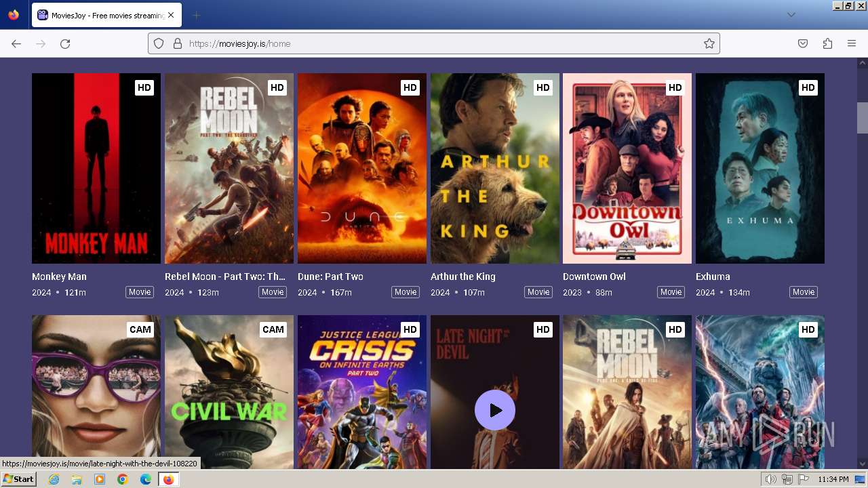Launch Edge from the taskbar
Viewport: 868px width, 488px height.
(x=146, y=479)
